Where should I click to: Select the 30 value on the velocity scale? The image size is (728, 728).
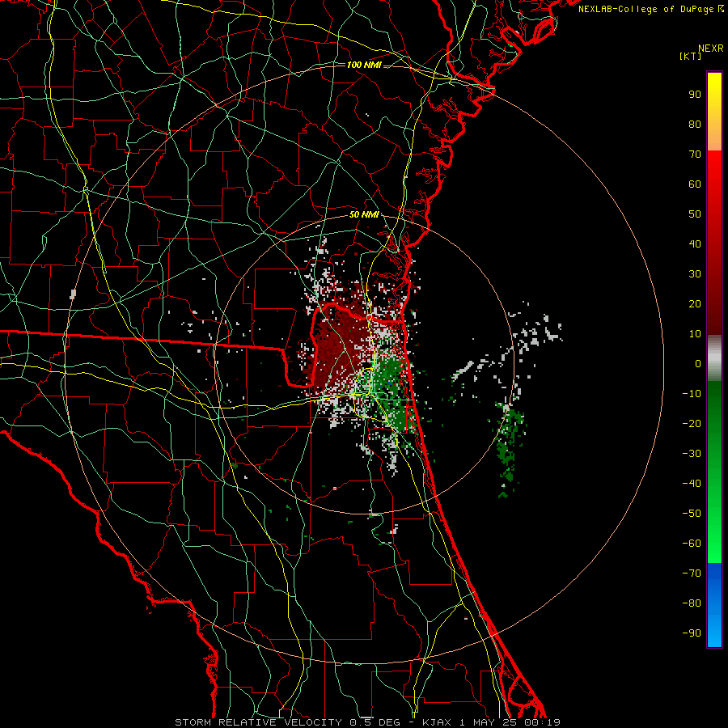pyautogui.click(x=695, y=274)
